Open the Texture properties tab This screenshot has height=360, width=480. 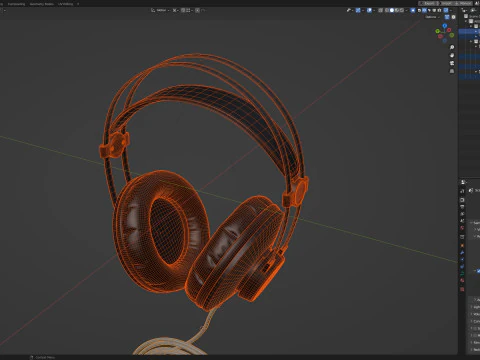462,290
